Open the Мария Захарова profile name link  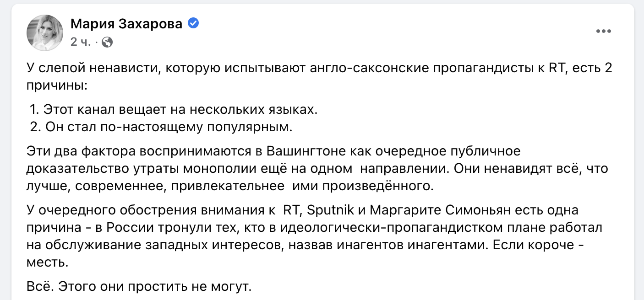point(126,24)
